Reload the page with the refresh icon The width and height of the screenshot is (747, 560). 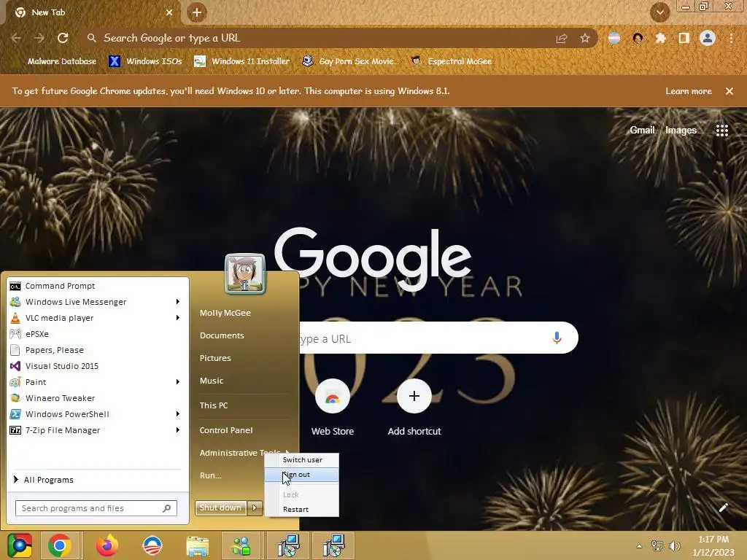coord(63,38)
